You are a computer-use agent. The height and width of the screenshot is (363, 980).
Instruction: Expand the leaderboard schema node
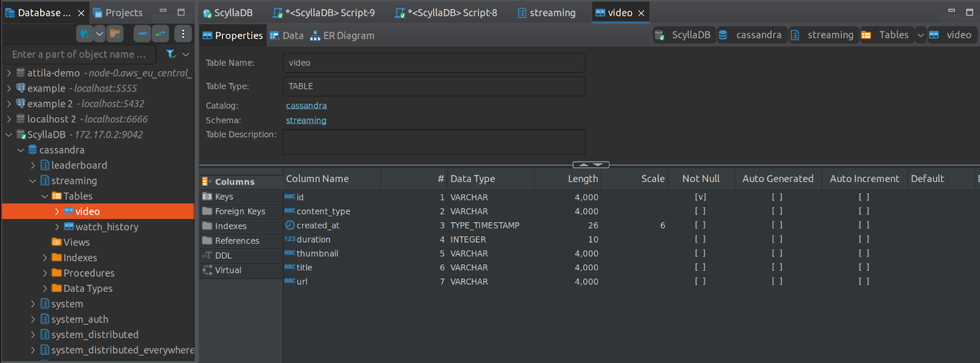pyautogui.click(x=33, y=165)
